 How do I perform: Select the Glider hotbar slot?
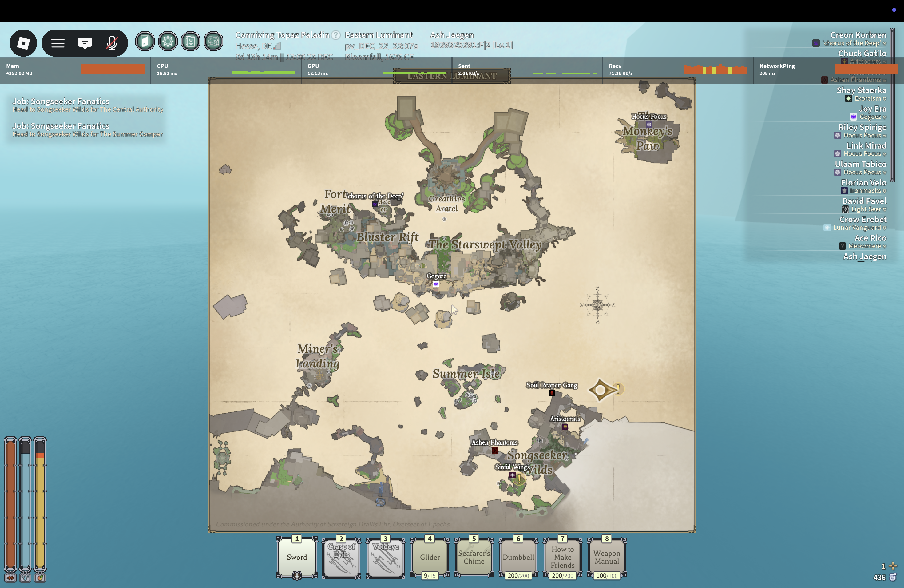pyautogui.click(x=430, y=557)
